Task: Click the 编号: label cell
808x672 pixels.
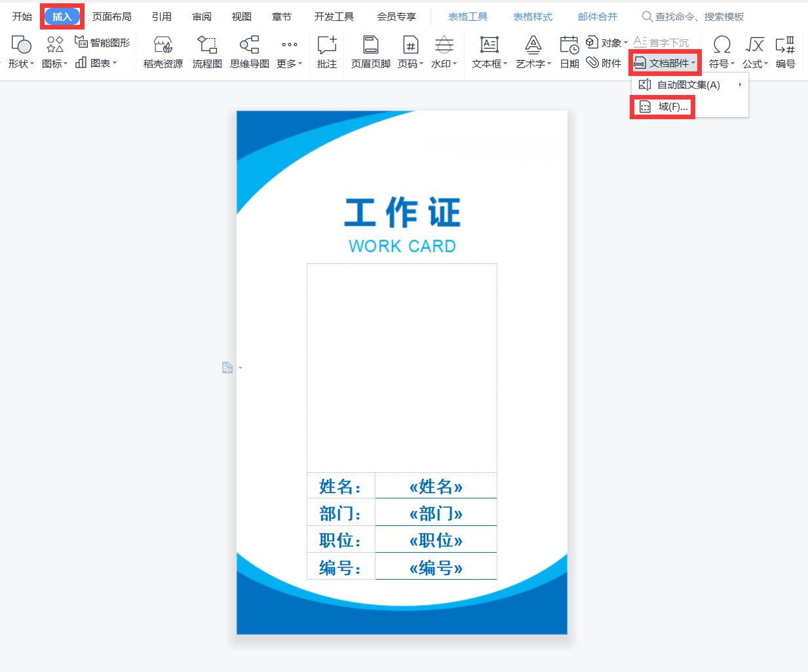Action: tap(341, 567)
